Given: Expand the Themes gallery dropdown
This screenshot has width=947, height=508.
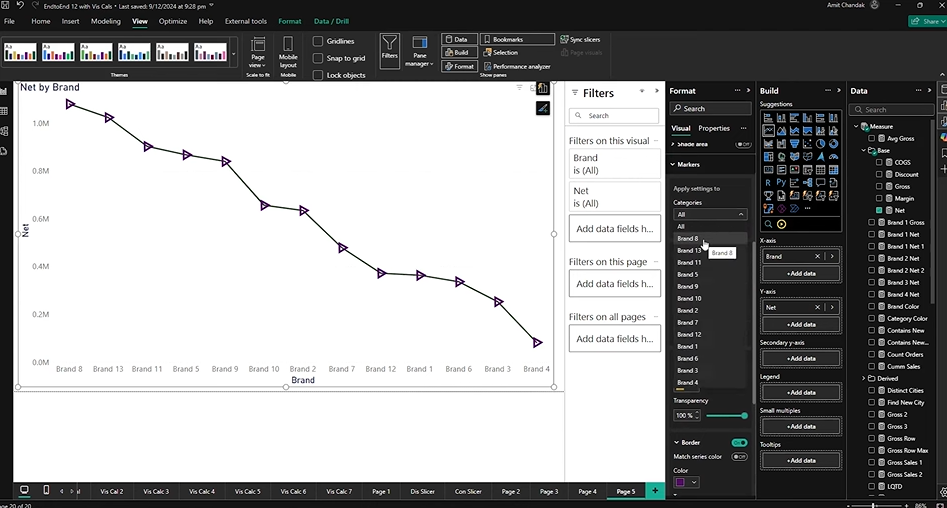Looking at the screenshot, I should click(x=234, y=54).
